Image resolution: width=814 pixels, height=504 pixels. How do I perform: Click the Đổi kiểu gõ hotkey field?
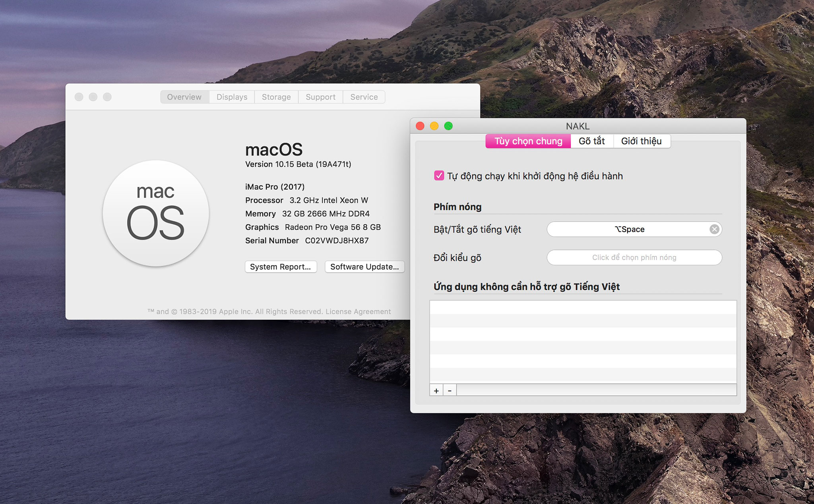coord(634,257)
